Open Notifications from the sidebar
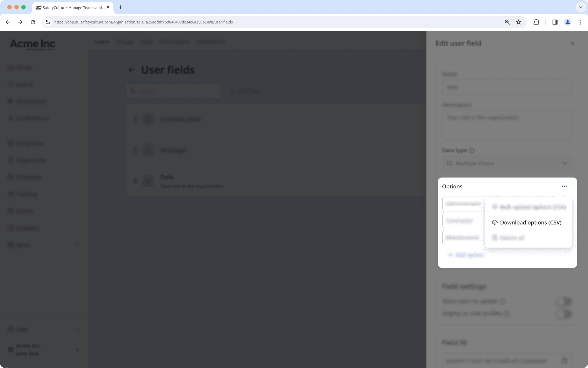The height and width of the screenshot is (368, 588). 10,118
